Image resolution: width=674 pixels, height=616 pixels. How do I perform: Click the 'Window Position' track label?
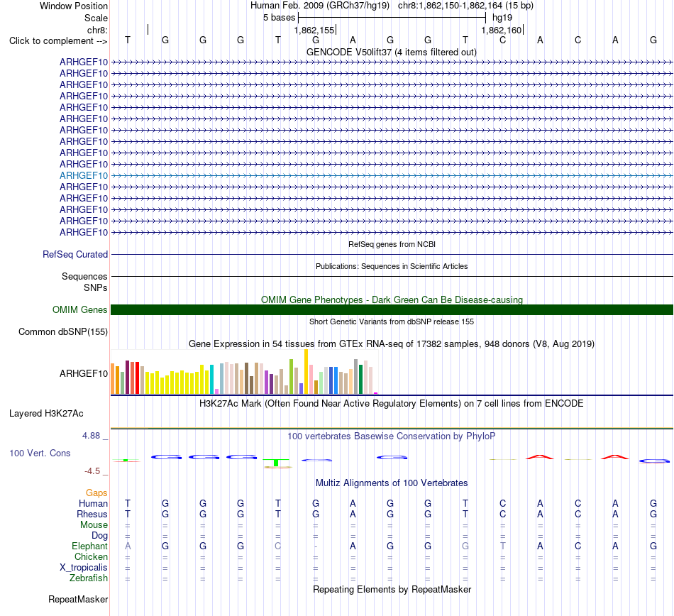click(74, 6)
